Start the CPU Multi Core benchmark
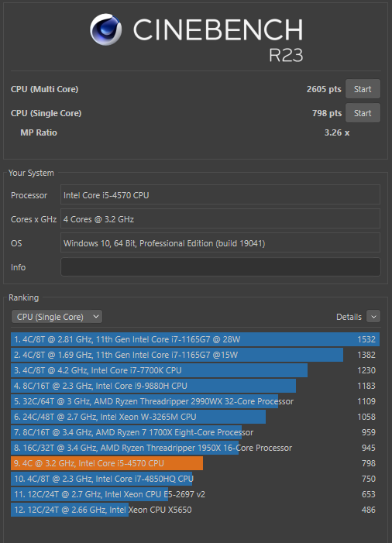The image size is (392, 543). [x=363, y=89]
